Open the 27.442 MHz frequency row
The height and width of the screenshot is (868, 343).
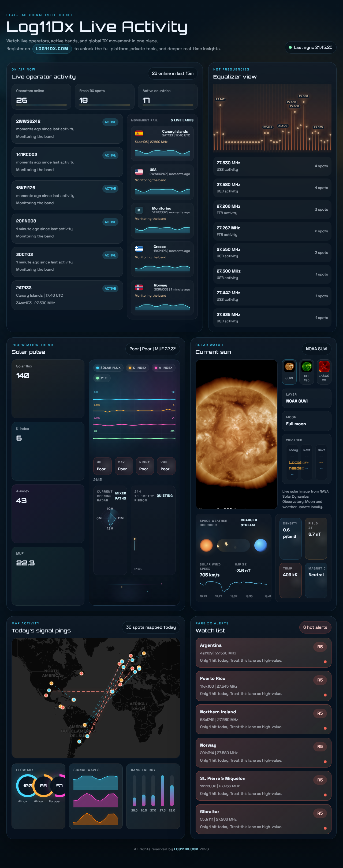coord(272,296)
